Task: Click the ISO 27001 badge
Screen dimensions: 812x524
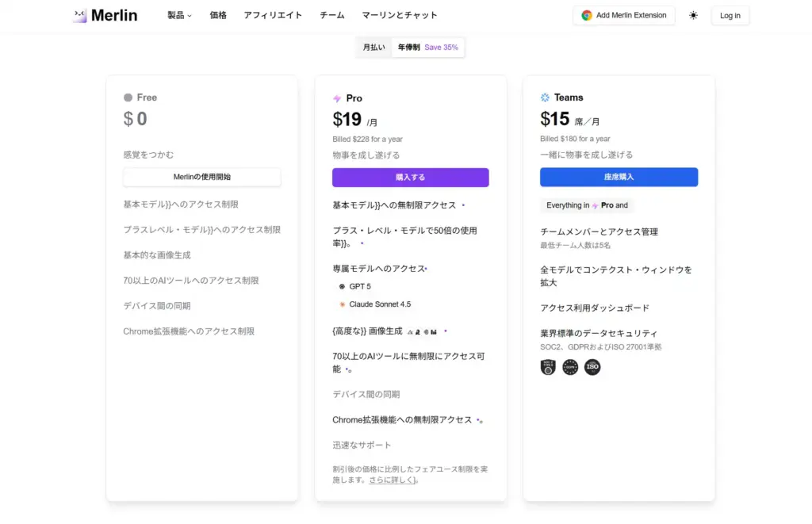Action: (x=592, y=367)
